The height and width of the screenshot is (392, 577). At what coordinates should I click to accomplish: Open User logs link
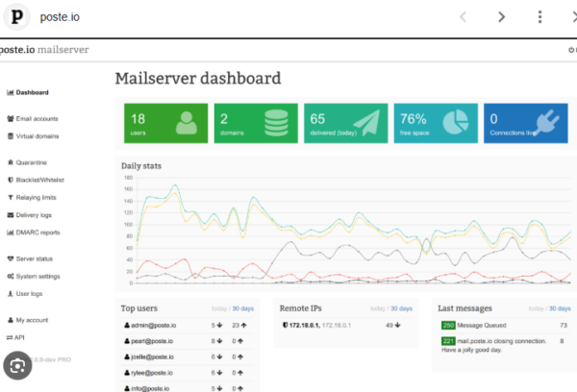(29, 294)
